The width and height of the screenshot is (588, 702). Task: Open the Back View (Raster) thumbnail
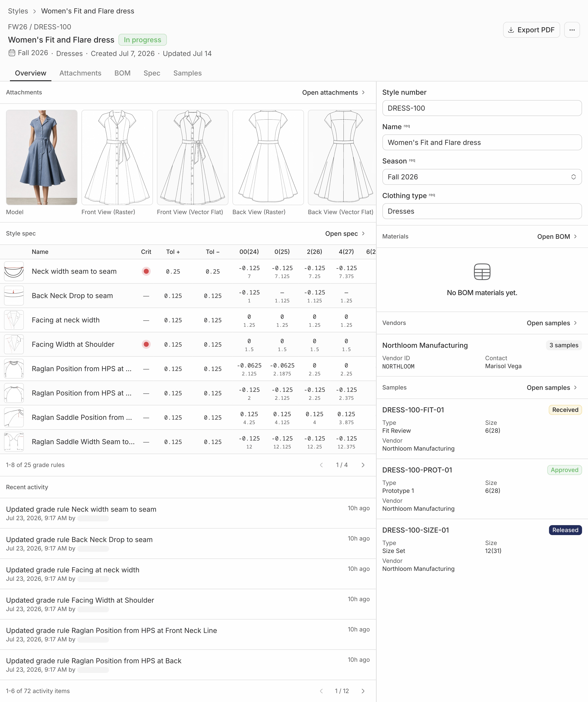[x=268, y=157]
